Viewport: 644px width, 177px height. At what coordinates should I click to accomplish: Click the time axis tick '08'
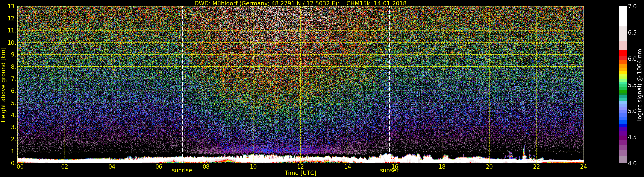pyautogui.click(x=206, y=167)
